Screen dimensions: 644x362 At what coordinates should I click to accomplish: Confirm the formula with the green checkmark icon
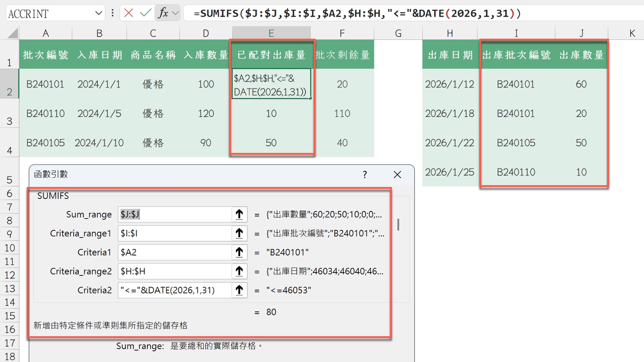click(x=144, y=13)
